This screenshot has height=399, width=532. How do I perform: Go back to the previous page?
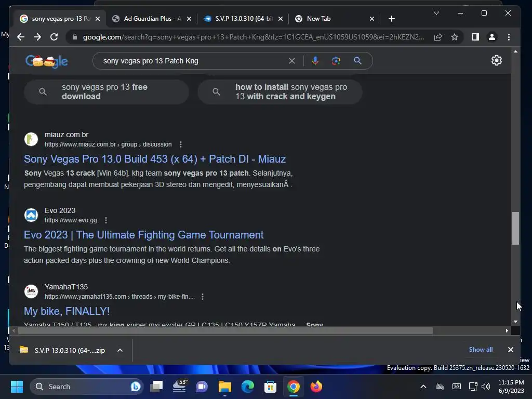tap(21, 37)
